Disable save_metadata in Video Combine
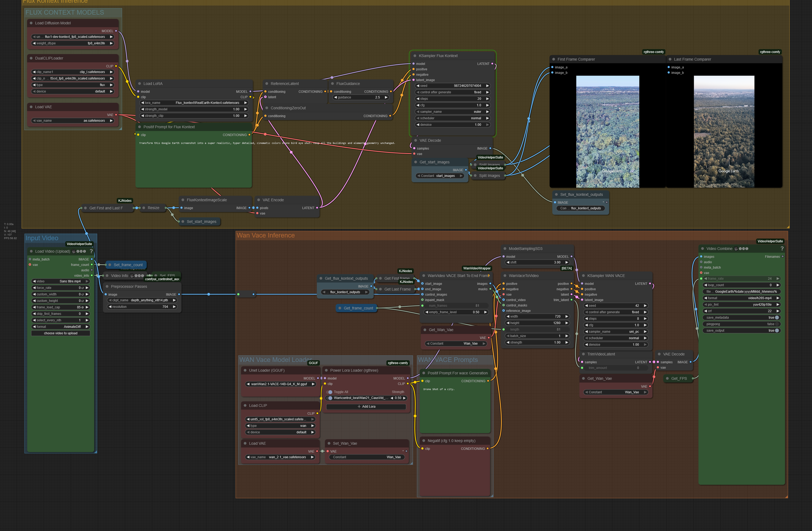Viewport: 812px width, 531px height. (x=777, y=318)
